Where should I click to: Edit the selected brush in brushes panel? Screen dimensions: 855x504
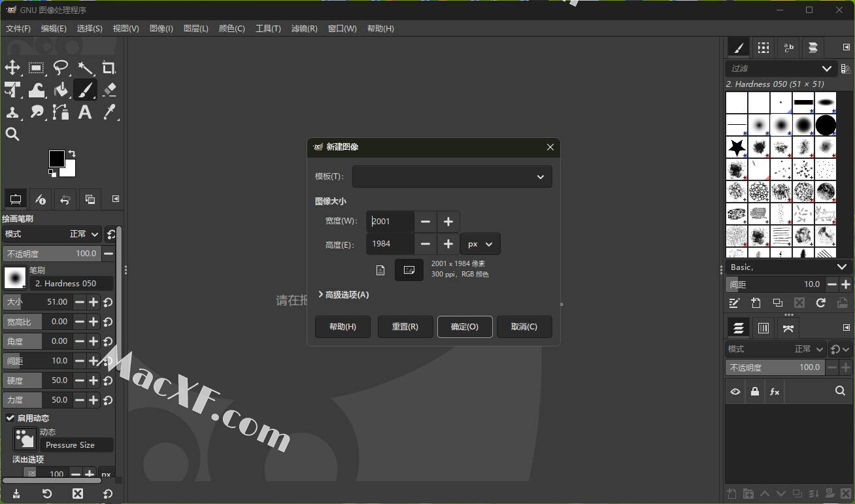pyautogui.click(x=734, y=303)
